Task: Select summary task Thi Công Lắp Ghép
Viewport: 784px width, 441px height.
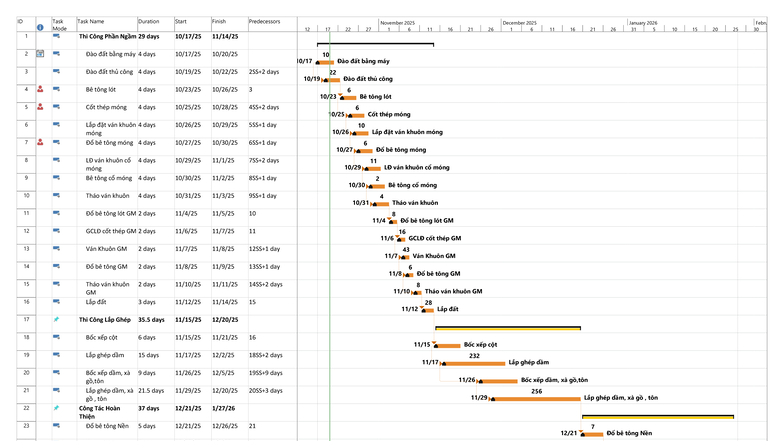Action: tap(105, 320)
